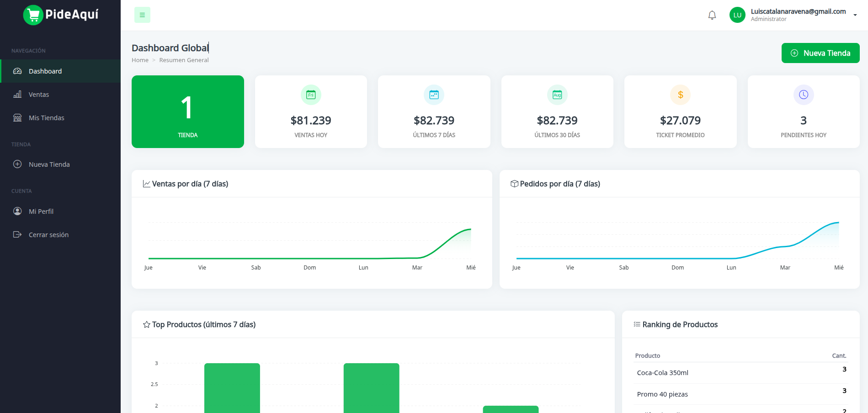Click the first green bar in Top Productos

click(x=232, y=388)
